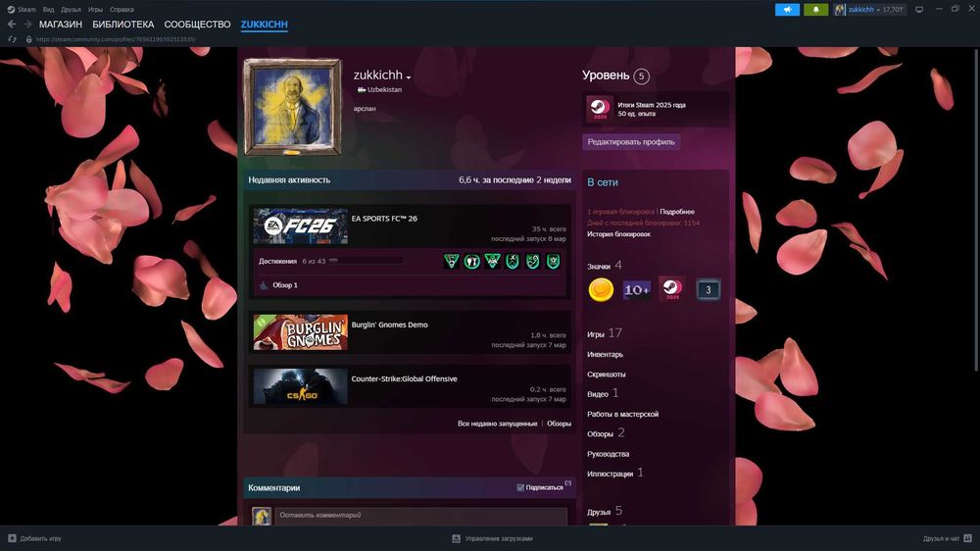Click the Counter-Strike:Global Offensive title
Viewport: 980px width, 551px height.
(x=404, y=378)
